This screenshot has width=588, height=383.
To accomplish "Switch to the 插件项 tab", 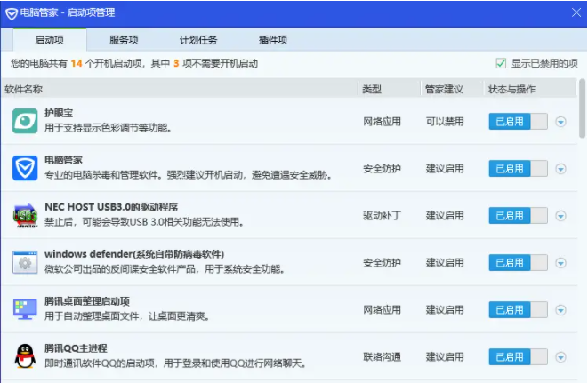I will (272, 40).
